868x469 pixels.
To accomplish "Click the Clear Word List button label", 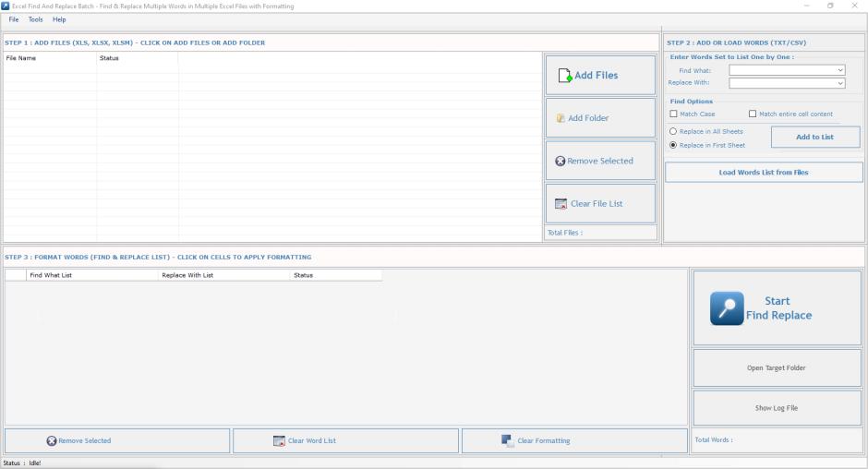I will 312,440.
